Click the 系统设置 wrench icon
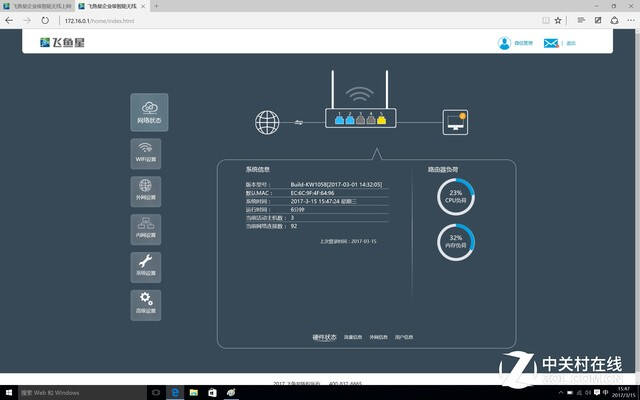Viewport: 640px width, 400px height. (x=146, y=266)
